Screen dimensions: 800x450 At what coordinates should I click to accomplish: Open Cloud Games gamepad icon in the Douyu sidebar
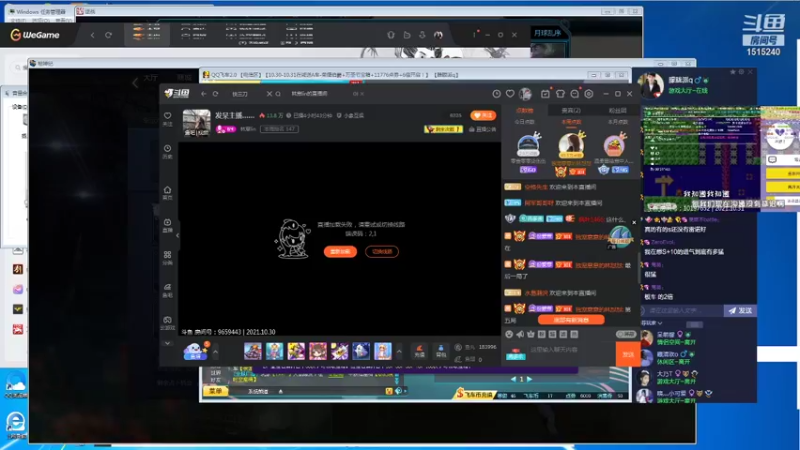click(167, 322)
